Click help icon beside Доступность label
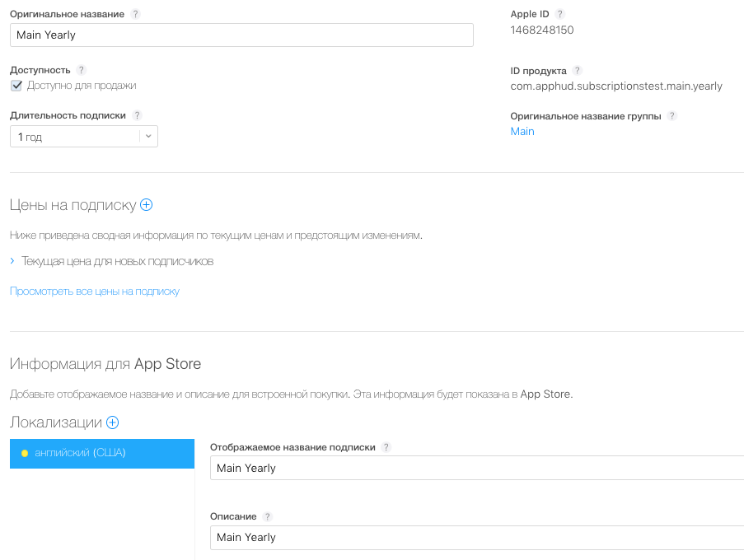The height and width of the screenshot is (560, 744). pos(81,70)
